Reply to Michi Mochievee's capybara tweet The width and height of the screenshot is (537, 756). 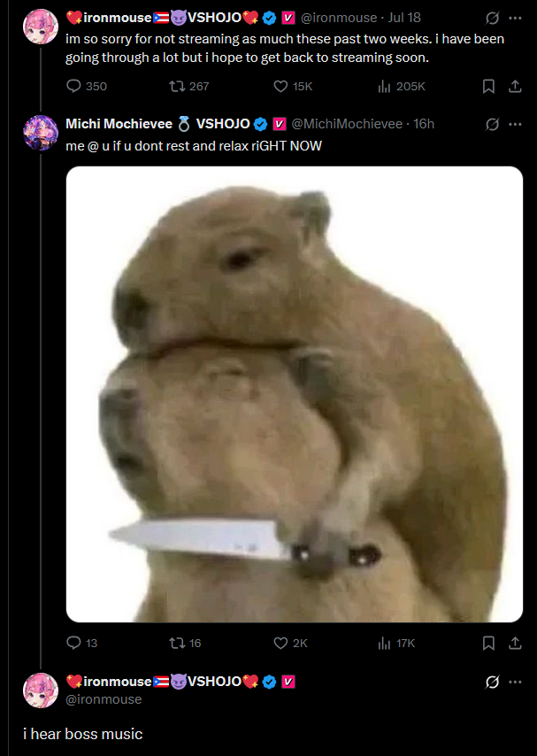pyautogui.click(x=73, y=643)
